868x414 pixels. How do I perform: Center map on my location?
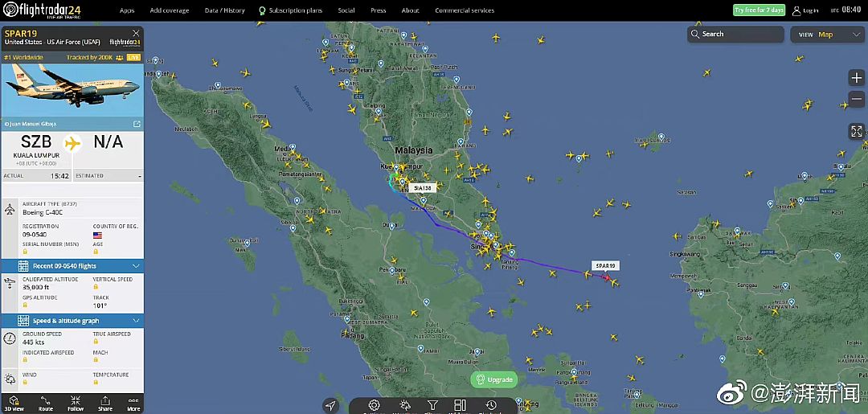(330, 406)
